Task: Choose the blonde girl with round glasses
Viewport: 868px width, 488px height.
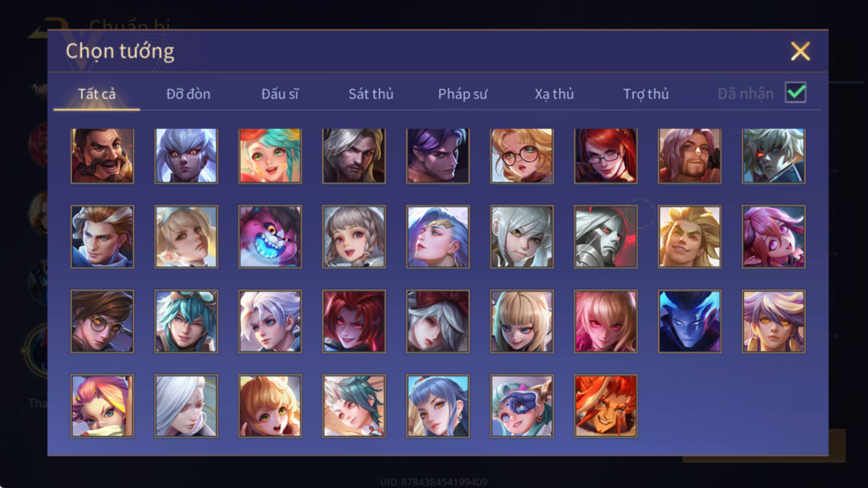Action: click(x=522, y=156)
